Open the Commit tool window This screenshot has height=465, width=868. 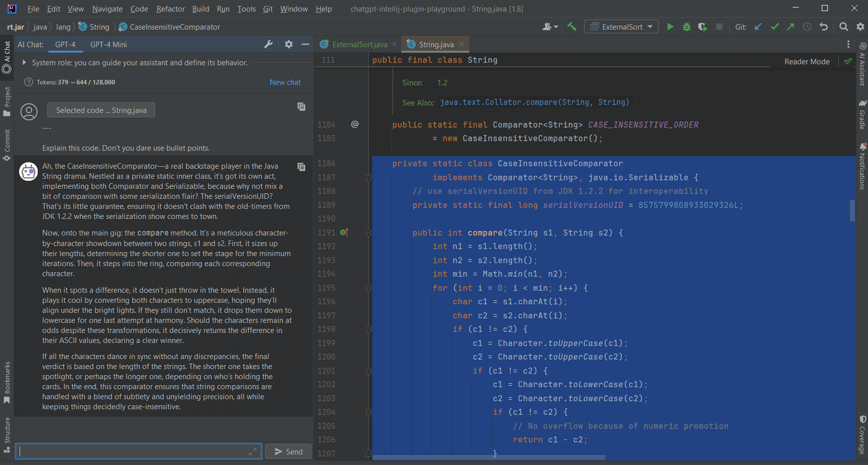click(7, 145)
